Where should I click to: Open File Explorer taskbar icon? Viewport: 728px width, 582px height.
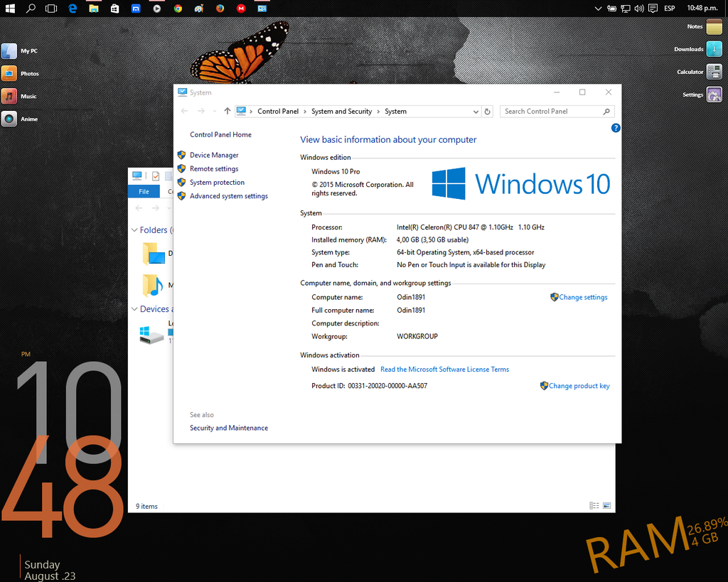pos(94,9)
